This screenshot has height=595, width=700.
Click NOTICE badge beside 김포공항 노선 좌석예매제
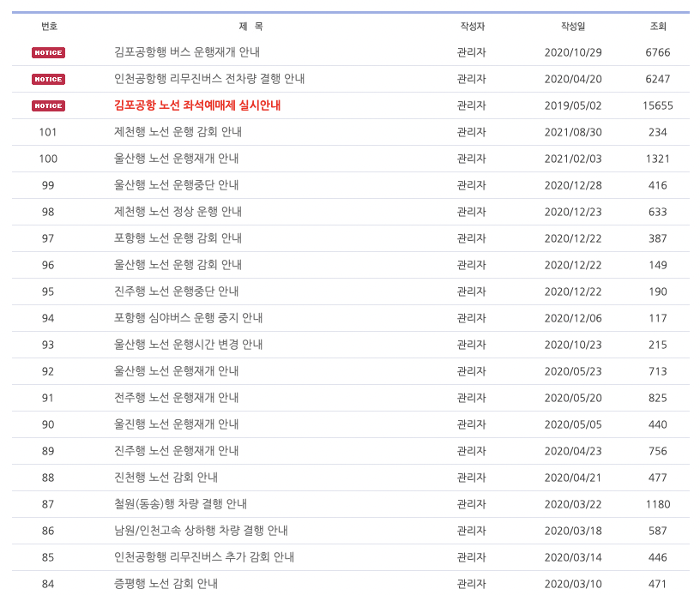pyautogui.click(x=48, y=105)
